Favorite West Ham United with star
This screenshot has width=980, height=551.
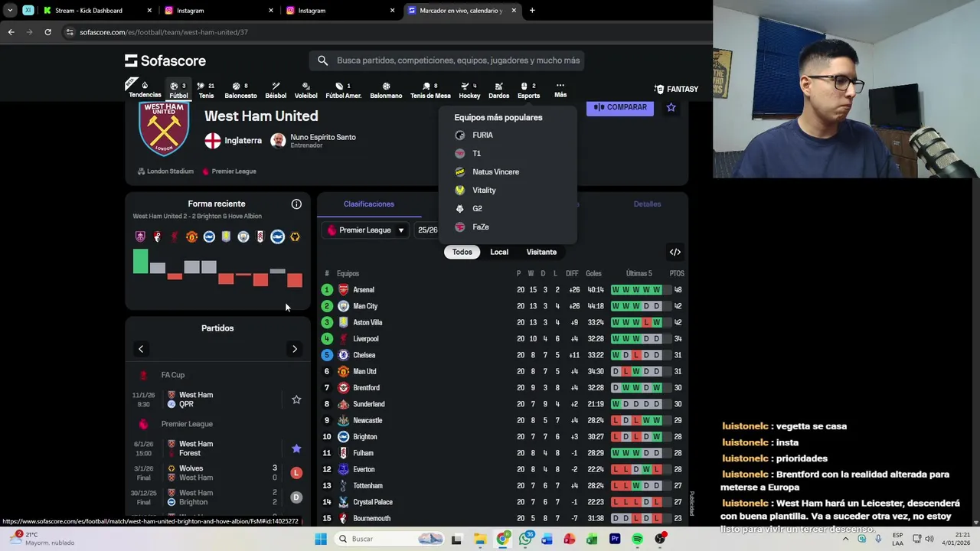(x=671, y=107)
